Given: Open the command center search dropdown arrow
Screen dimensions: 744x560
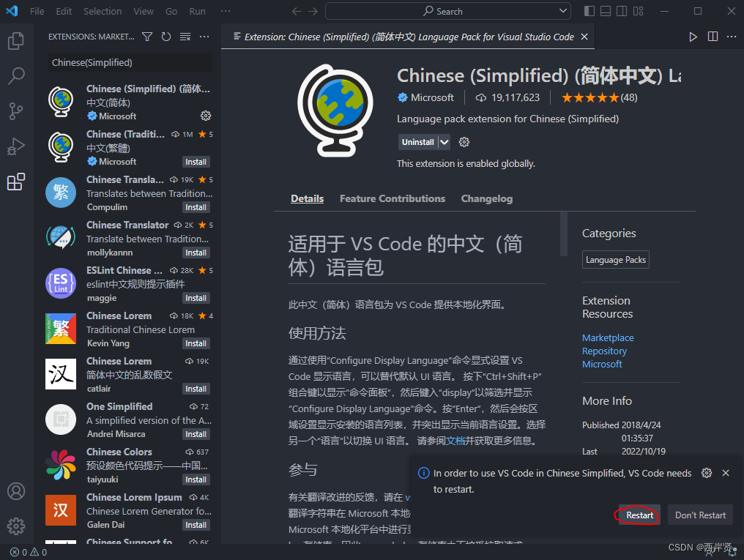Looking at the screenshot, I should [x=562, y=11].
